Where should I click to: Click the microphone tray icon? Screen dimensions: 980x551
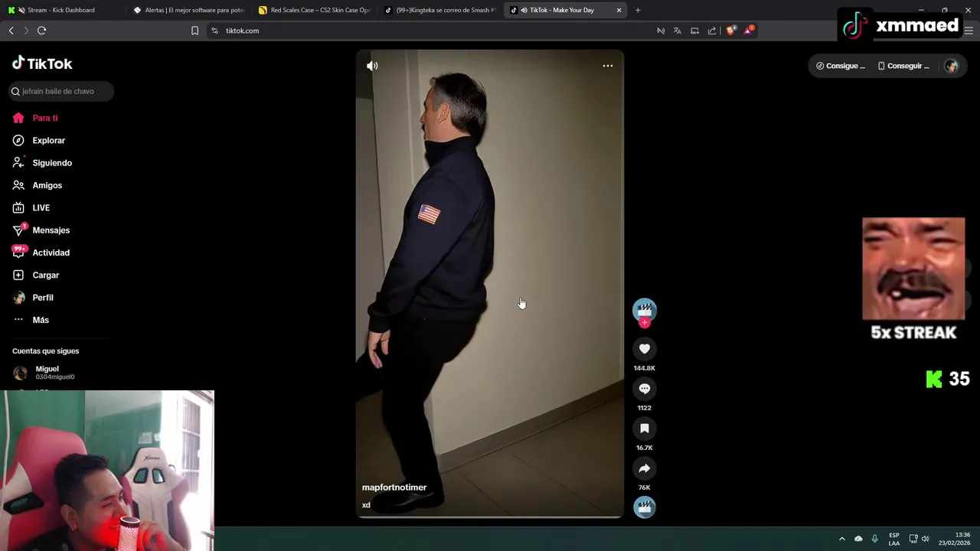874,539
